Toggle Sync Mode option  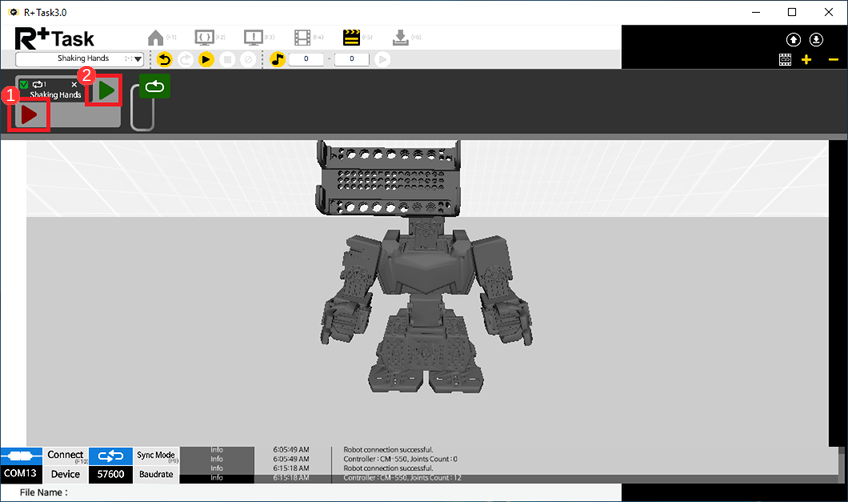click(156, 455)
